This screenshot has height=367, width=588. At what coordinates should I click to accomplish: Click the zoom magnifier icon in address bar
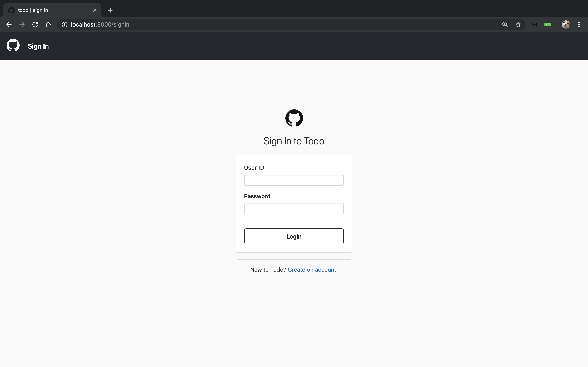click(x=505, y=24)
